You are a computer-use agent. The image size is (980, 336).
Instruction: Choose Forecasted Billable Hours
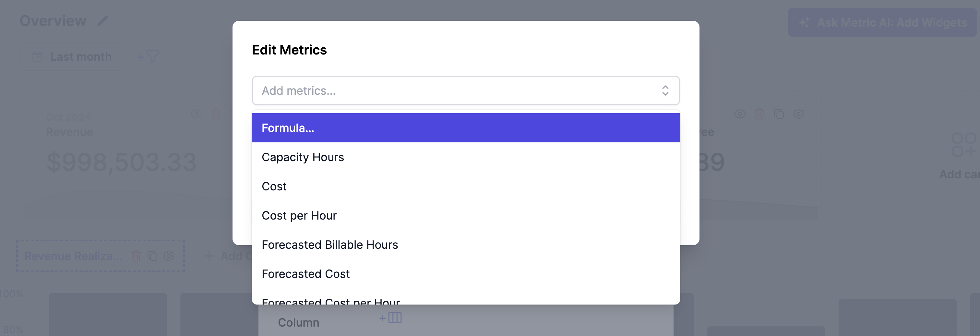(466, 245)
